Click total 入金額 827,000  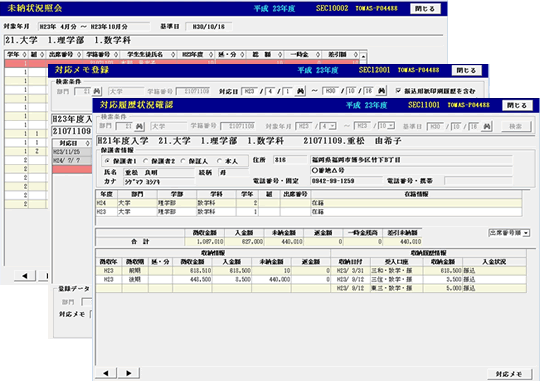pos(244,241)
